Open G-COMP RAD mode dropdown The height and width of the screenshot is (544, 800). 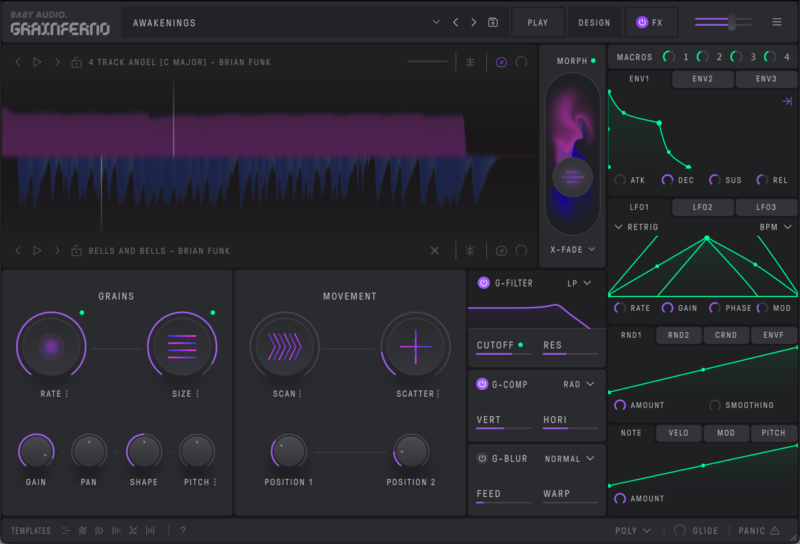coord(579,384)
